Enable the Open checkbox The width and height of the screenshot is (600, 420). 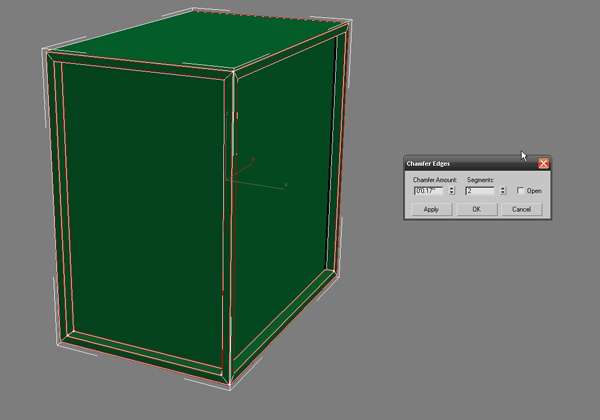click(520, 190)
